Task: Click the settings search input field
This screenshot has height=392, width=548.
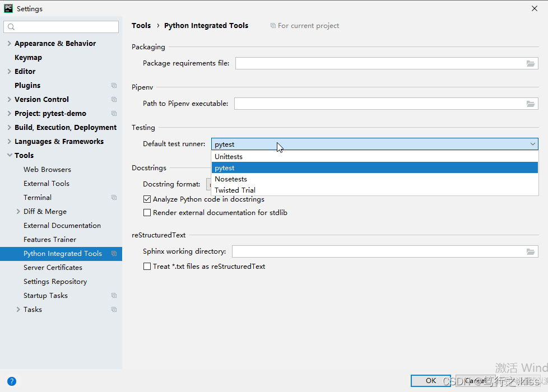Action: (61, 27)
